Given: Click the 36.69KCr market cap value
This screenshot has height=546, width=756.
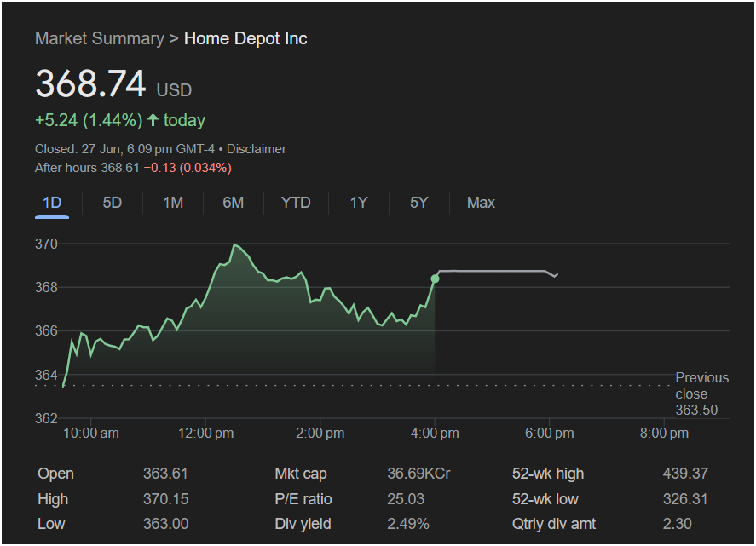Looking at the screenshot, I should (x=418, y=474).
